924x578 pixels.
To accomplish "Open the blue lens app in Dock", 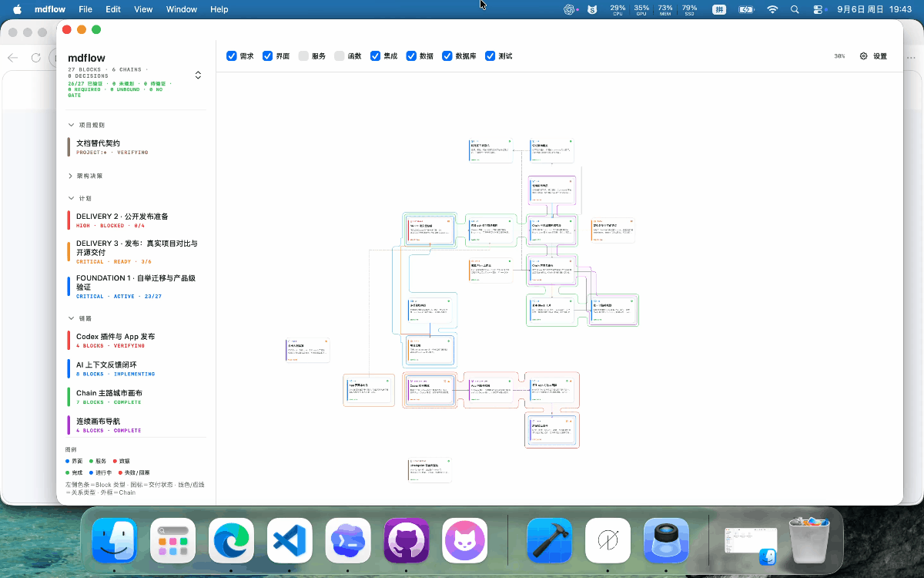I will [666, 540].
